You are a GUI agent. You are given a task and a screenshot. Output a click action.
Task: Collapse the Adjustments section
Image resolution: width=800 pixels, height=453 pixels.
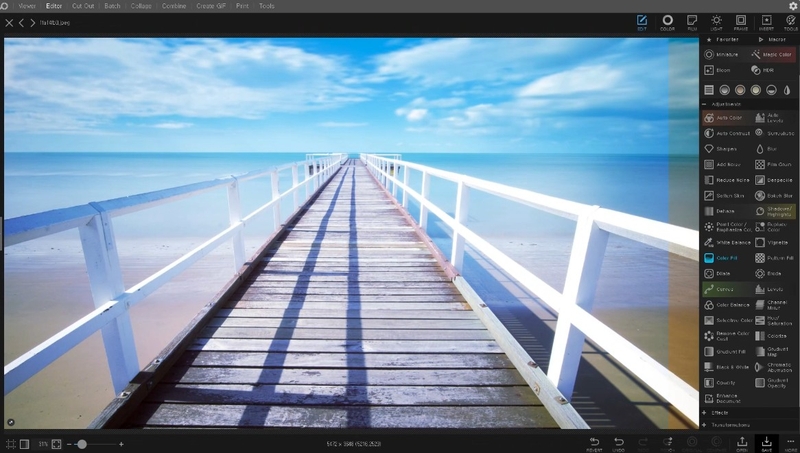point(705,104)
